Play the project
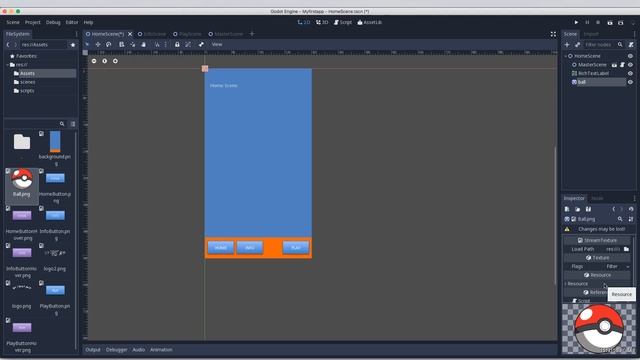 pos(576,22)
